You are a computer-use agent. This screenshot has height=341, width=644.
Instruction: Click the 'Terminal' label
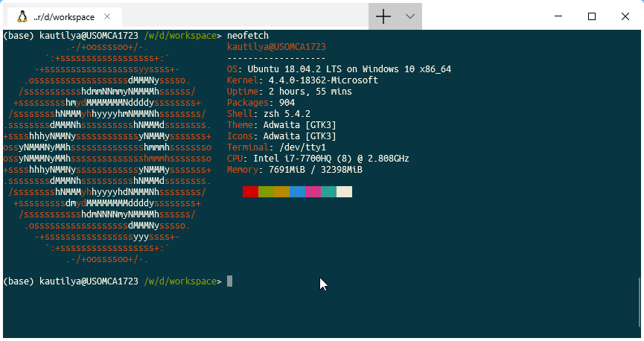click(248, 147)
